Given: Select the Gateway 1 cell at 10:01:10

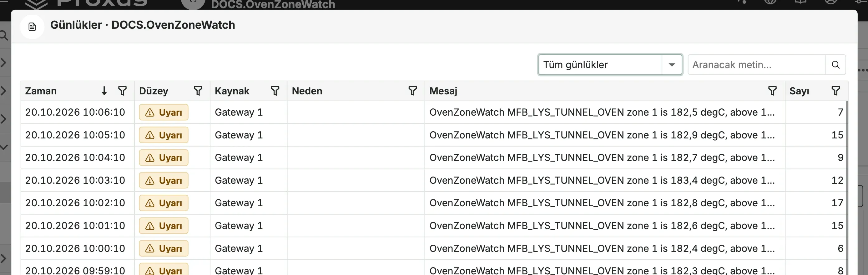Looking at the screenshot, I should [x=239, y=226].
